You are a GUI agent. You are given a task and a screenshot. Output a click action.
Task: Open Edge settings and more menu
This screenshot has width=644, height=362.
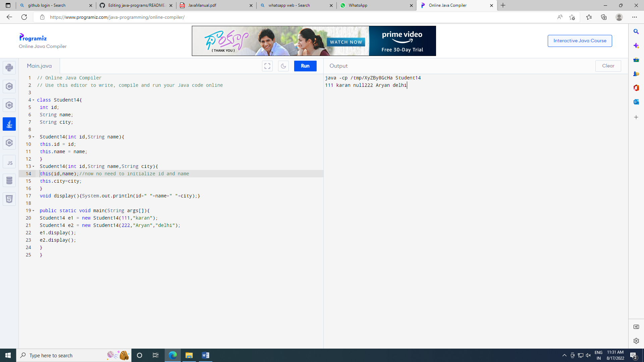pyautogui.click(x=635, y=17)
